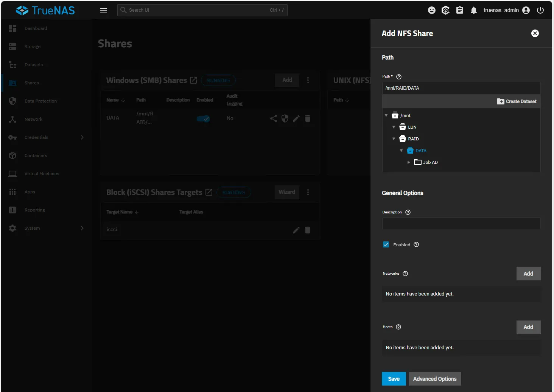This screenshot has width=554, height=392.
Task: Expand the Job AD folder
Action: point(409,162)
